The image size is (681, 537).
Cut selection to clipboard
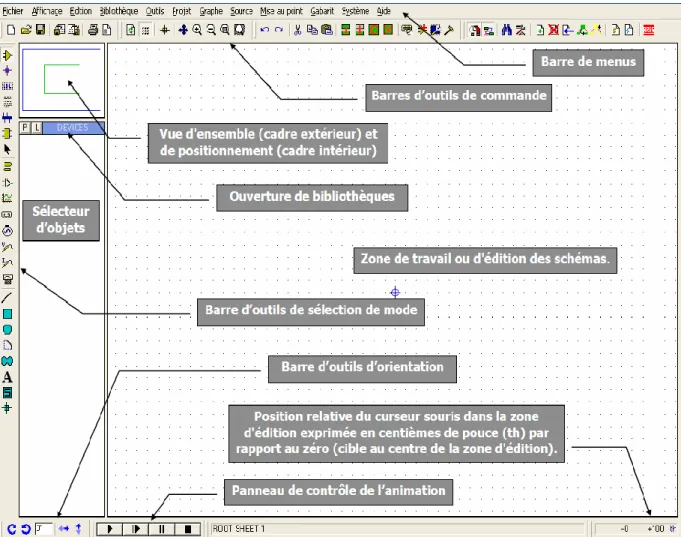pos(298,30)
